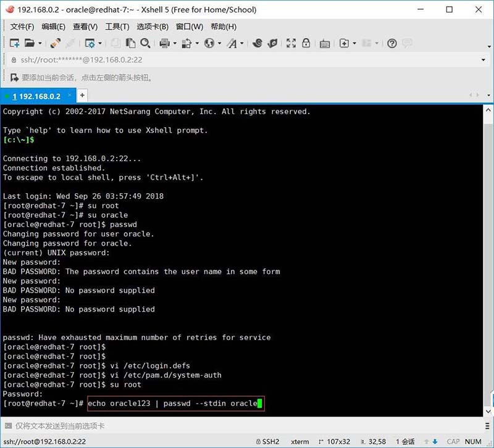The width and height of the screenshot is (494, 448).
Task: Open the web browser globe icon
Action: click(x=209, y=43)
